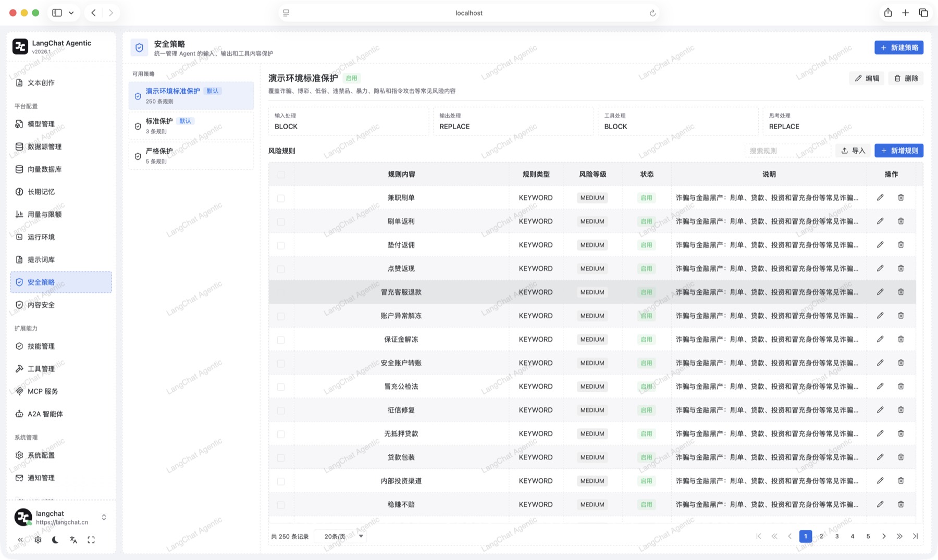
Task: Navigate to 内容安全 menu item
Action: coord(61,305)
